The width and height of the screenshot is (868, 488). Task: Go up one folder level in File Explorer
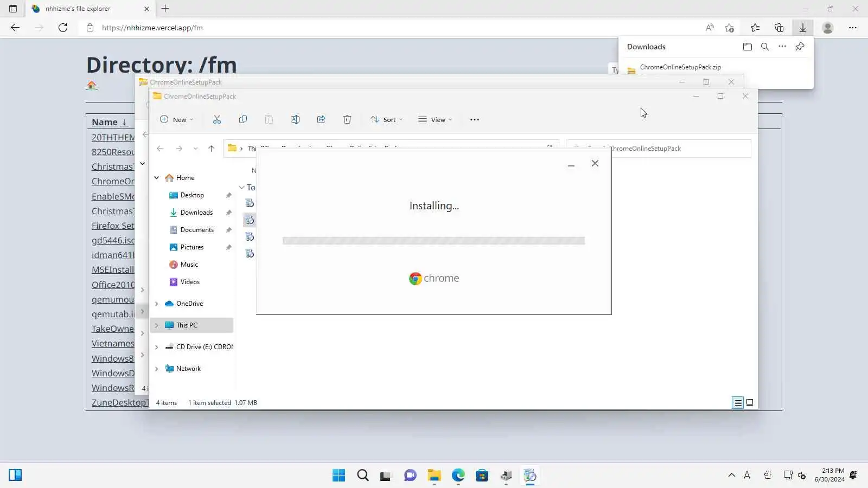212,148
